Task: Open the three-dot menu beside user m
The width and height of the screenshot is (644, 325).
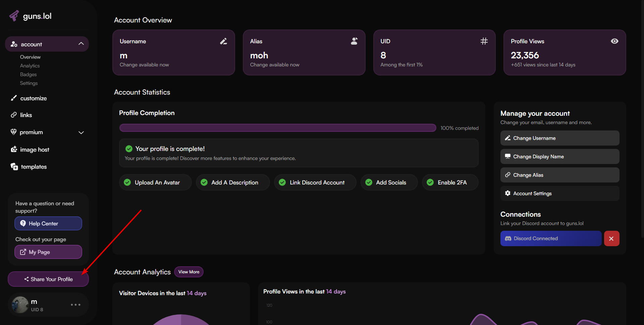Action: pyautogui.click(x=75, y=305)
